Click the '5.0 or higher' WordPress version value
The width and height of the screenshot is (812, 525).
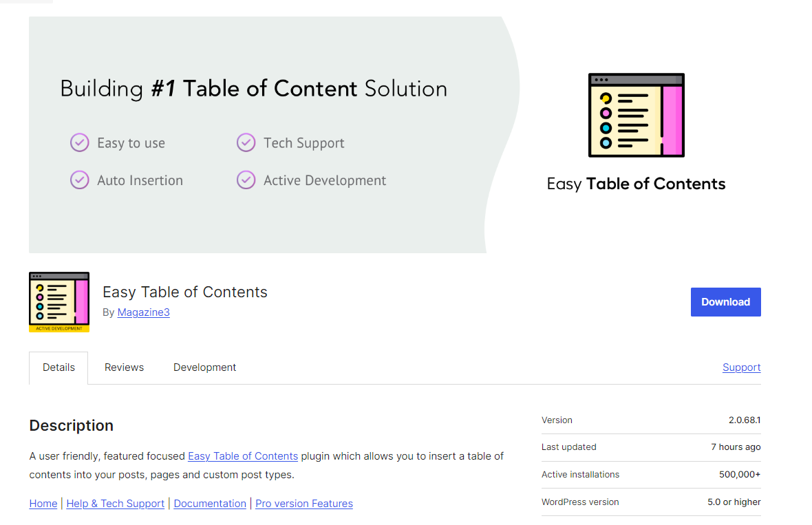734,502
